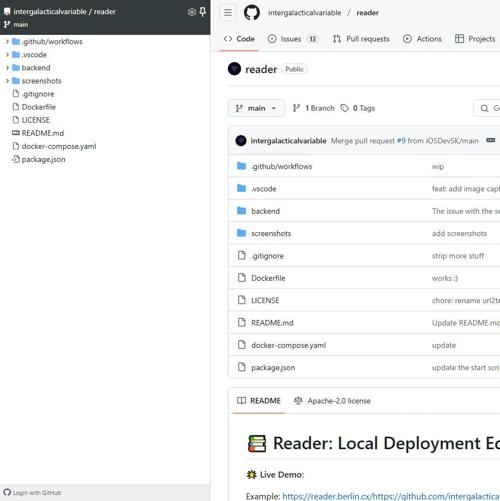Image resolution: width=500 pixels, height=501 pixels.
Task: Expand the .github/workflows folder in sidebar
Action: point(7,42)
